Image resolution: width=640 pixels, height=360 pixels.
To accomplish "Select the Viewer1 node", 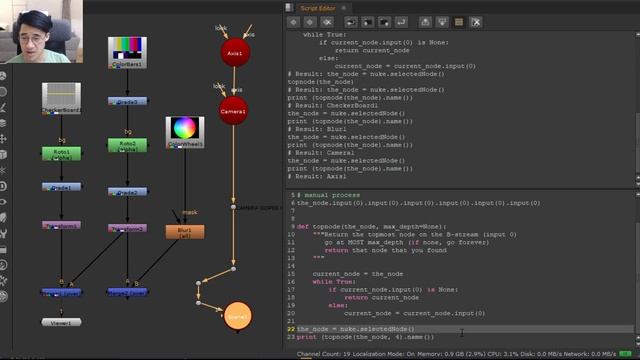I will coord(61,322).
